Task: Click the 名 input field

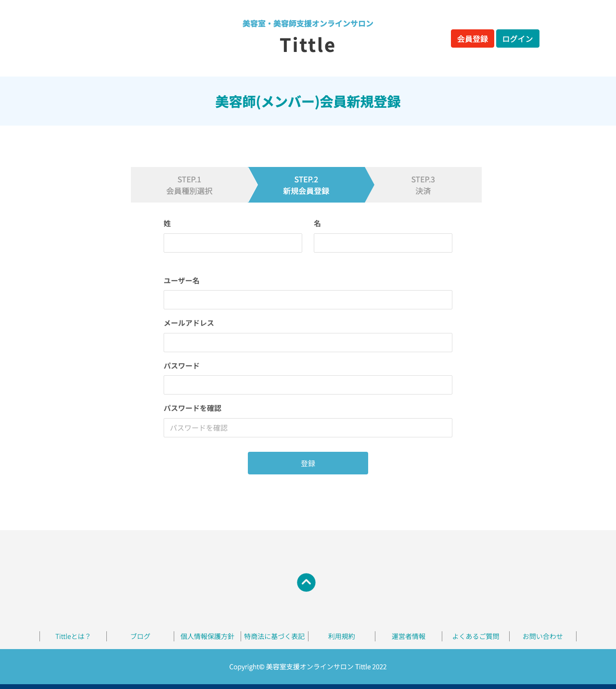Action: tap(383, 243)
